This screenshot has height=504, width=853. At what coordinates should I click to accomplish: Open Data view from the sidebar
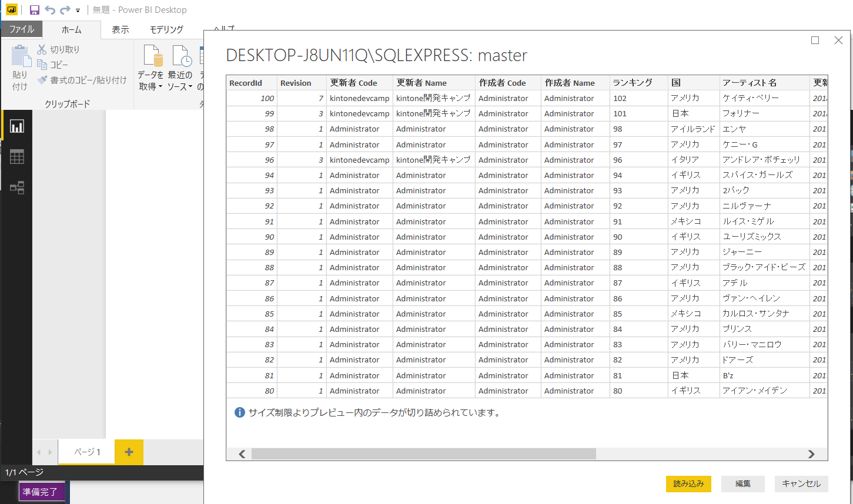pyautogui.click(x=16, y=156)
